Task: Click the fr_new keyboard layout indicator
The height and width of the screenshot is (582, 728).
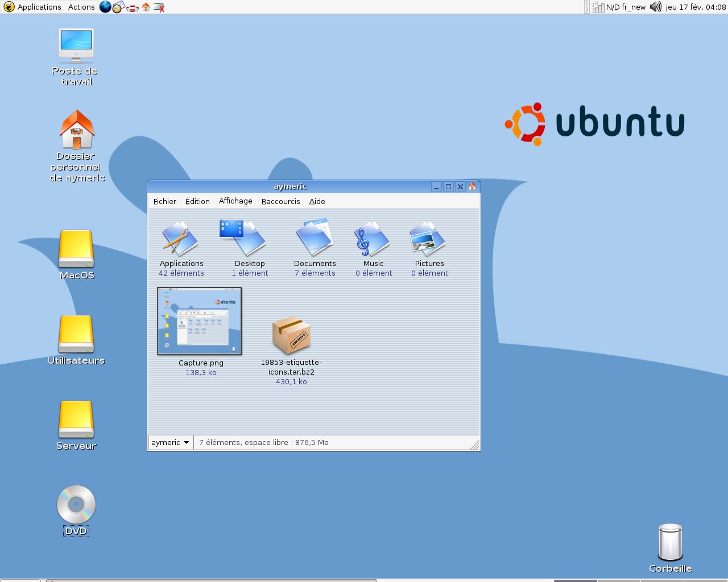Action: (x=634, y=7)
